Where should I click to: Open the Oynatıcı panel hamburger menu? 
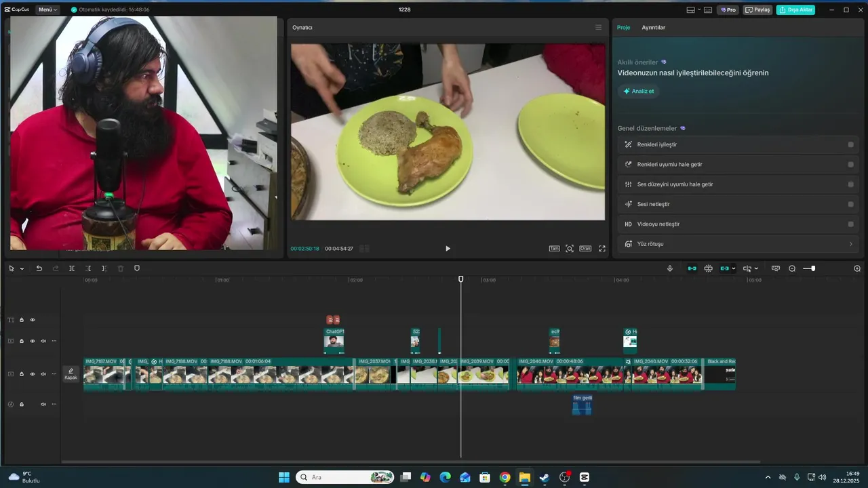coord(598,27)
